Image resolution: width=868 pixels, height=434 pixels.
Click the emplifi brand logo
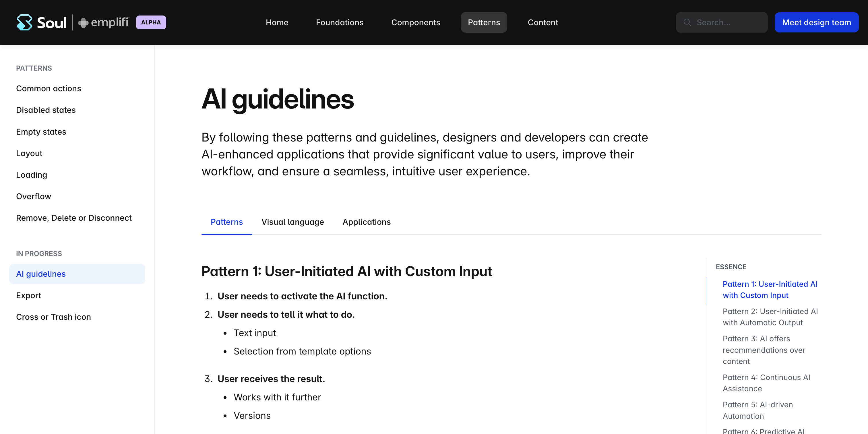click(x=103, y=22)
